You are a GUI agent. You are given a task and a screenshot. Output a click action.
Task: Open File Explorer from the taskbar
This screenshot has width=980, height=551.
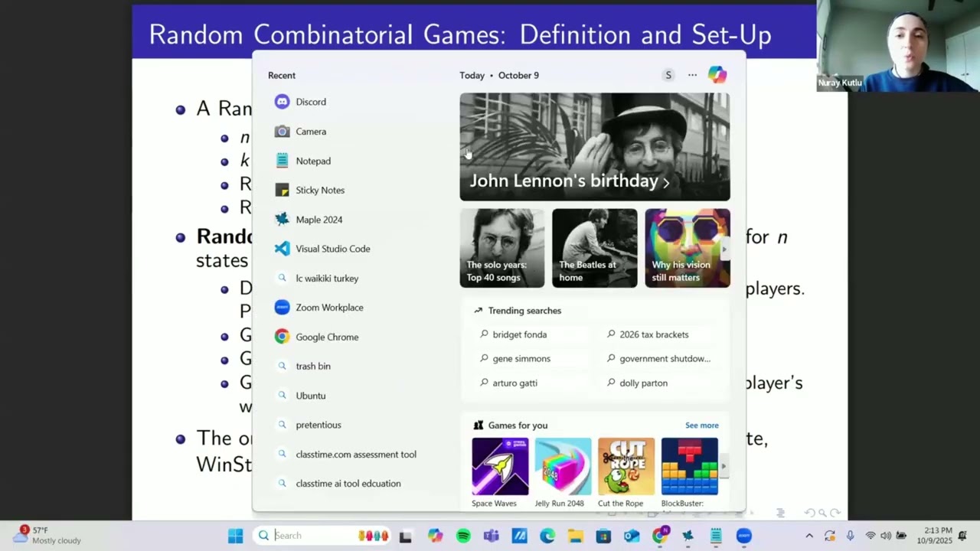(575, 536)
